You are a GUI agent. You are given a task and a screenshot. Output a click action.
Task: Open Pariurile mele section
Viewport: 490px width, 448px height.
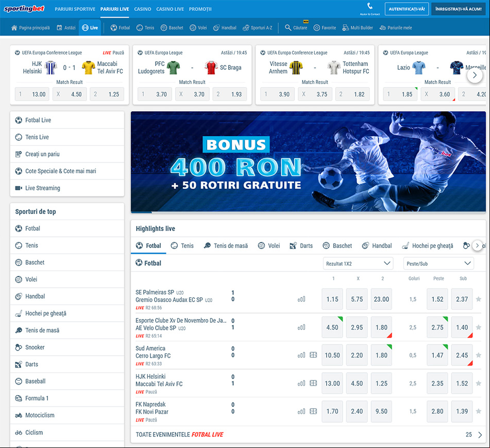(x=396, y=27)
